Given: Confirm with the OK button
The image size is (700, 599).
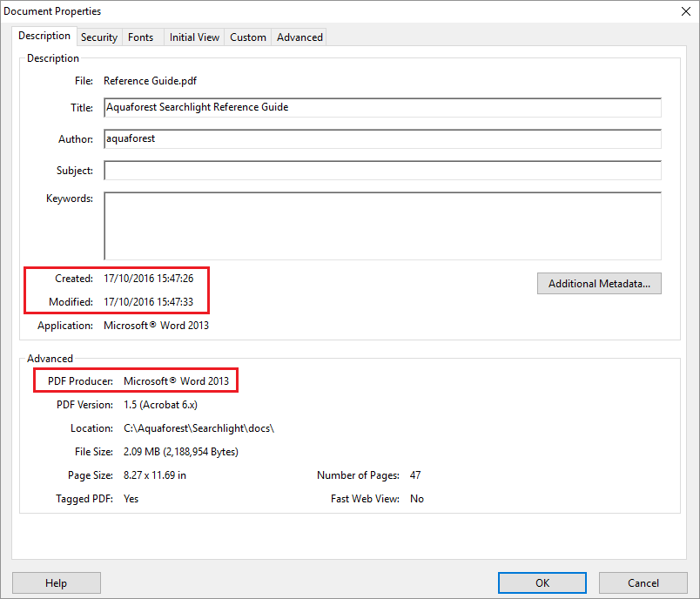Looking at the screenshot, I should click(542, 582).
